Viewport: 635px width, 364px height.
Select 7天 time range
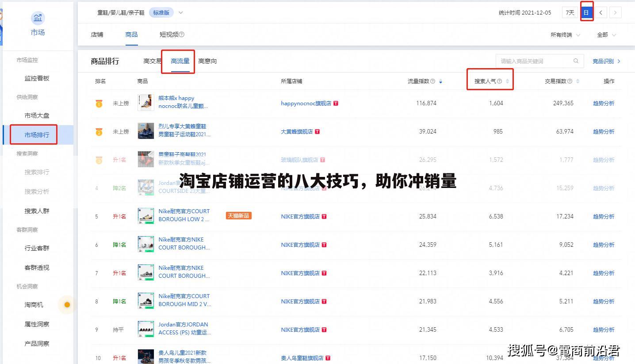click(x=570, y=12)
